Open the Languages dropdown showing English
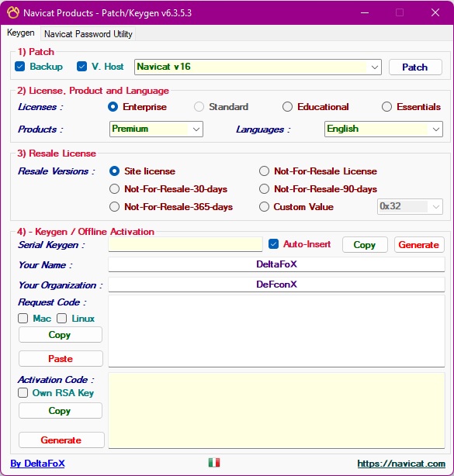Image resolution: width=454 pixels, height=476 pixels. click(x=383, y=129)
